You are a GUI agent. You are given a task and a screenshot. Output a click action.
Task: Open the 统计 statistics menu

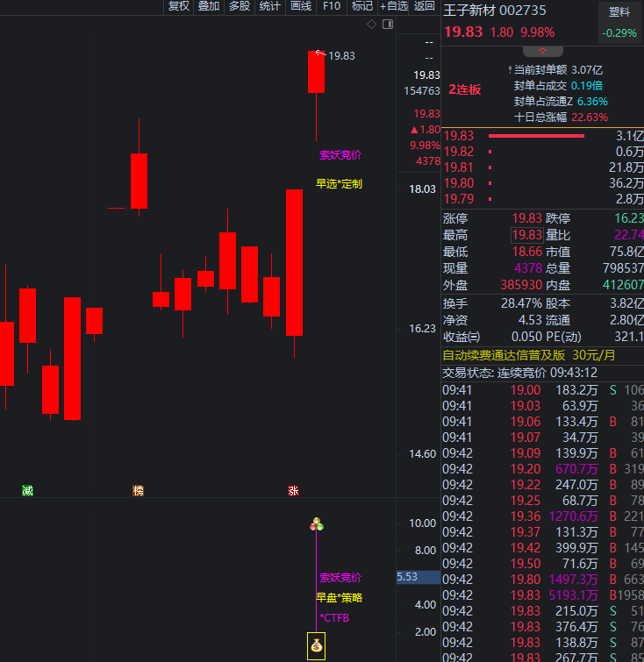point(270,6)
